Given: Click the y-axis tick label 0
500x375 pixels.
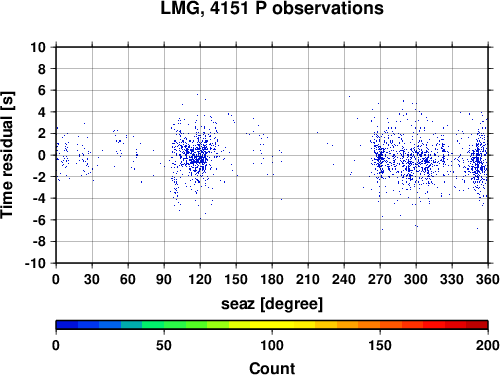Looking at the screenshot, I should pos(42,155).
